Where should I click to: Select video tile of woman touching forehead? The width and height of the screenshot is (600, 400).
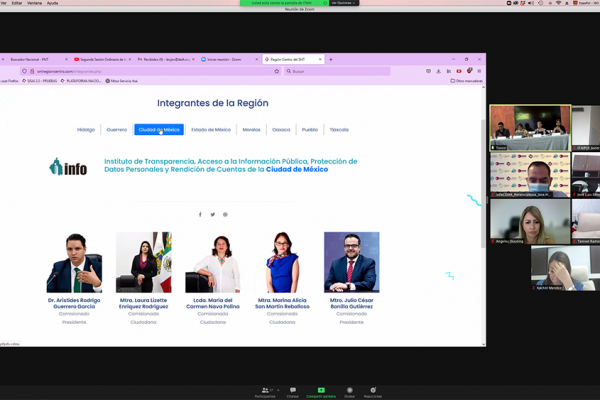(x=566, y=268)
